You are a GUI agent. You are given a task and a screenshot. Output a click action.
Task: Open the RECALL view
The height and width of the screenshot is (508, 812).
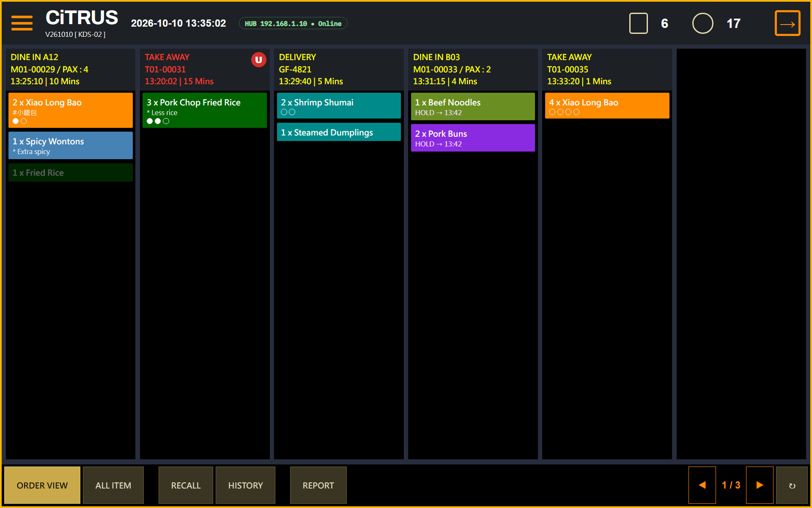tap(186, 485)
